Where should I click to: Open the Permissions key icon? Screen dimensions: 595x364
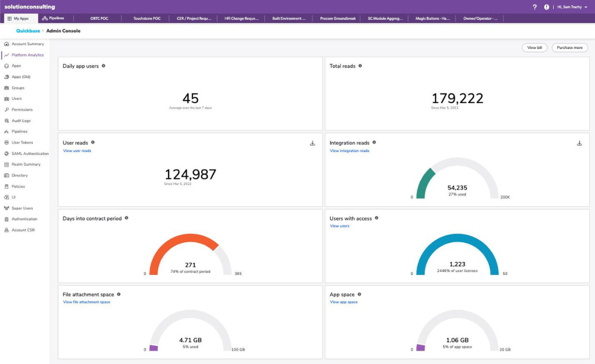[6, 109]
